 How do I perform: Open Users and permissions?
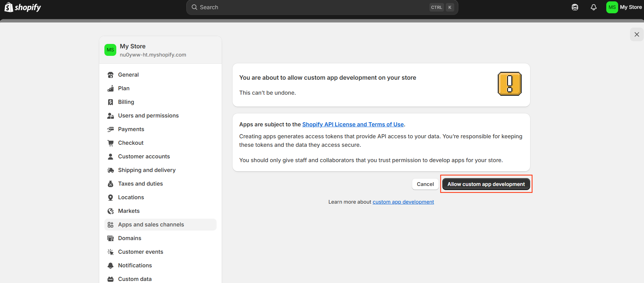(x=160, y=115)
